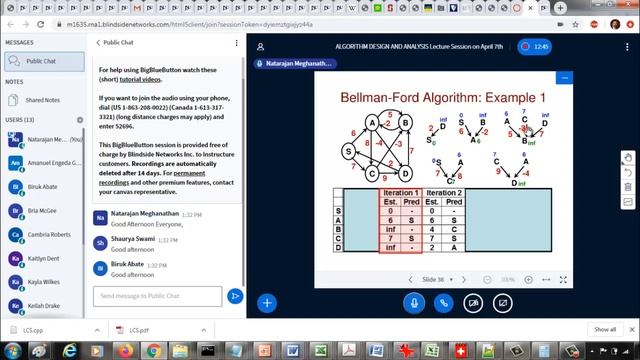Expand options for LCS.pdf download
The image size is (640, 360).
[204, 330]
